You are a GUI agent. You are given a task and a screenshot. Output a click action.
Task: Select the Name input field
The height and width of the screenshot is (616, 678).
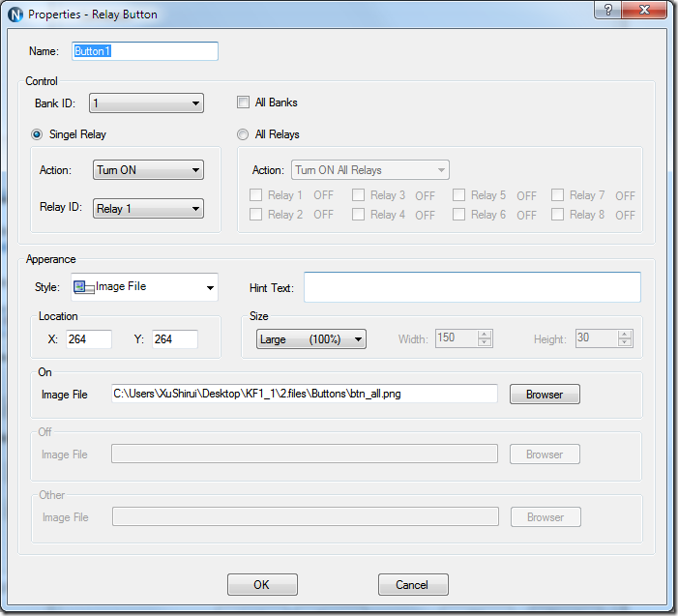click(145, 51)
